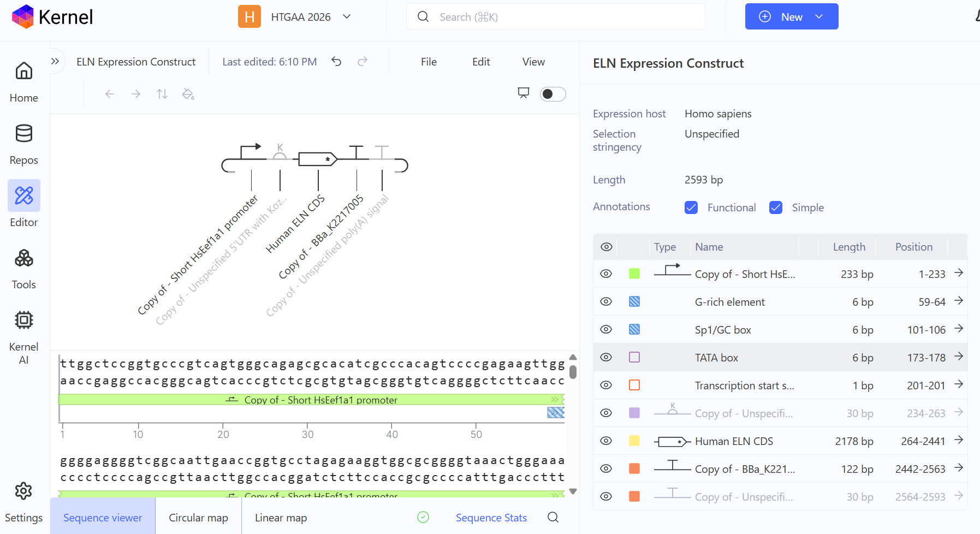Switch to the Linear map tab
This screenshot has width=980, height=534.
click(x=281, y=517)
